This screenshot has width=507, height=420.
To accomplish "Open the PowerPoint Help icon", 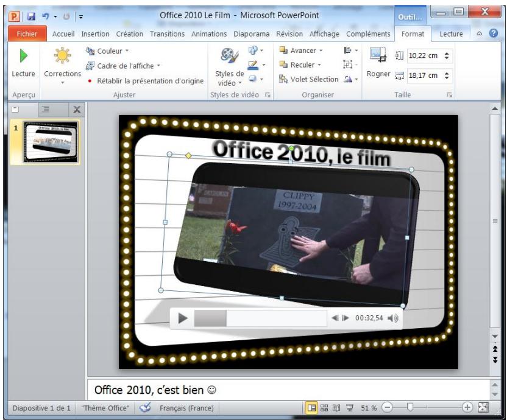I will (x=494, y=33).
